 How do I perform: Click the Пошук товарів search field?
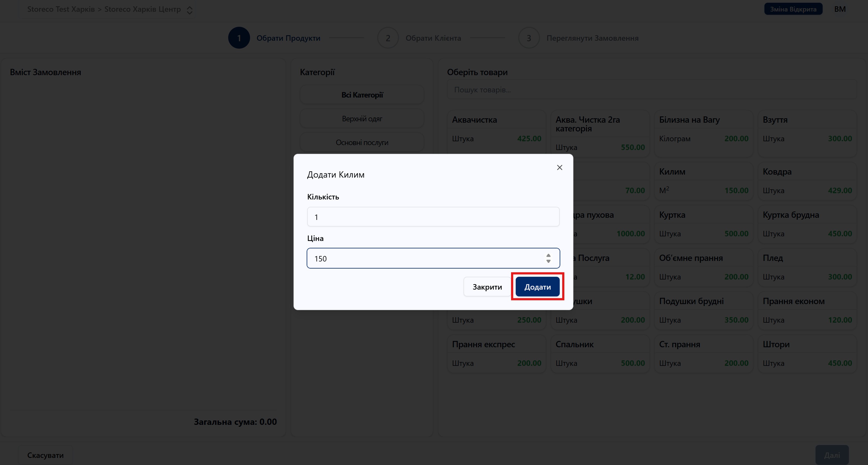pos(651,90)
